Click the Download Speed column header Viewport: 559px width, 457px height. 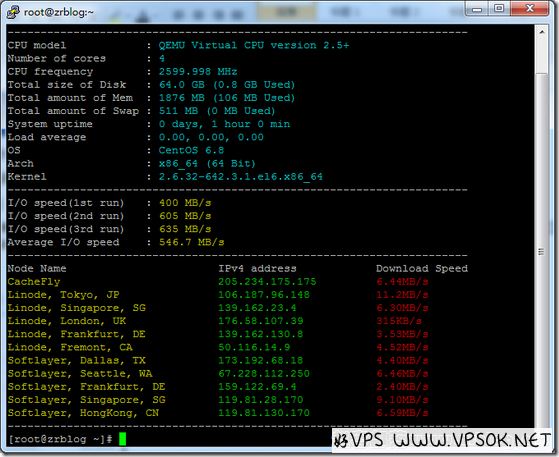coord(422,268)
